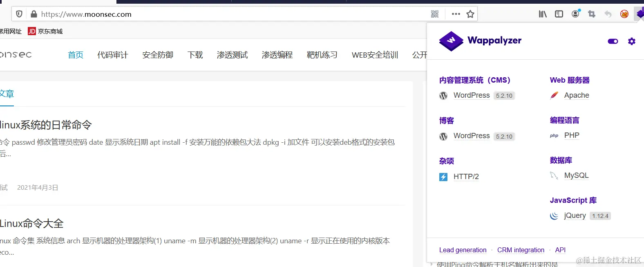The height and width of the screenshot is (267, 644).
Task: Click the site security padlock icon
Action: click(34, 14)
